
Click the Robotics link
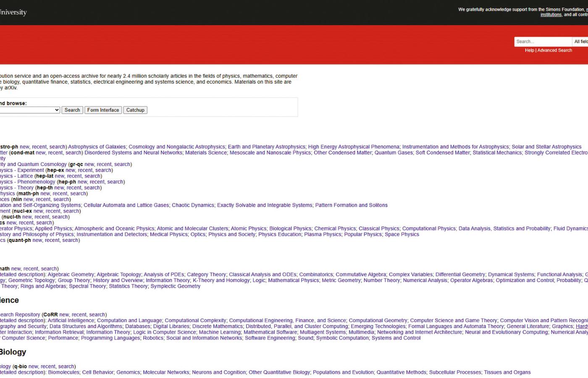[x=153, y=338]
